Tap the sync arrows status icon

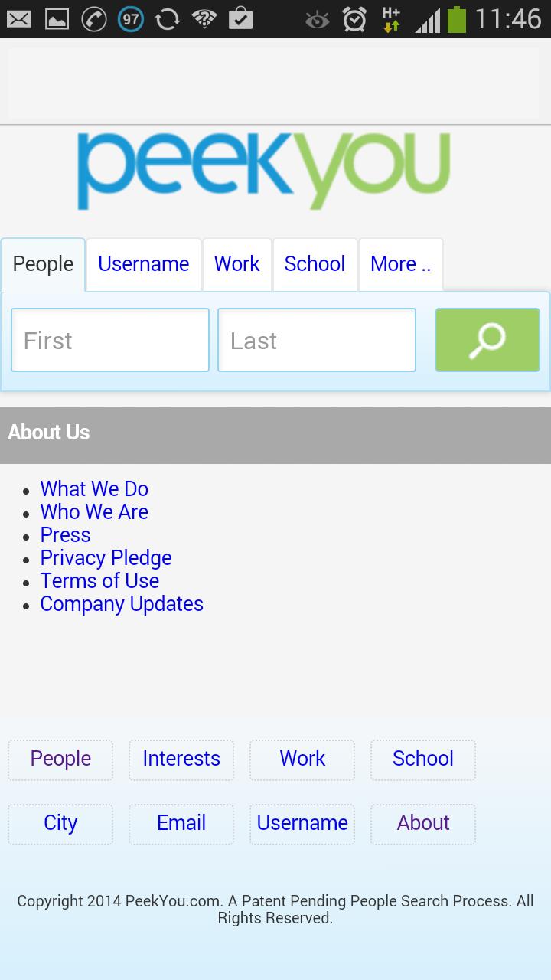pos(167,19)
